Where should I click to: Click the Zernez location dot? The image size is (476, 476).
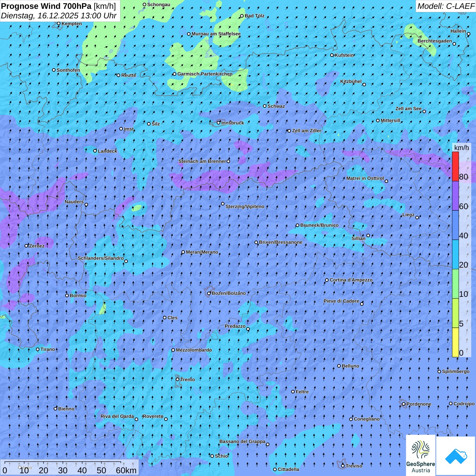click(27, 246)
